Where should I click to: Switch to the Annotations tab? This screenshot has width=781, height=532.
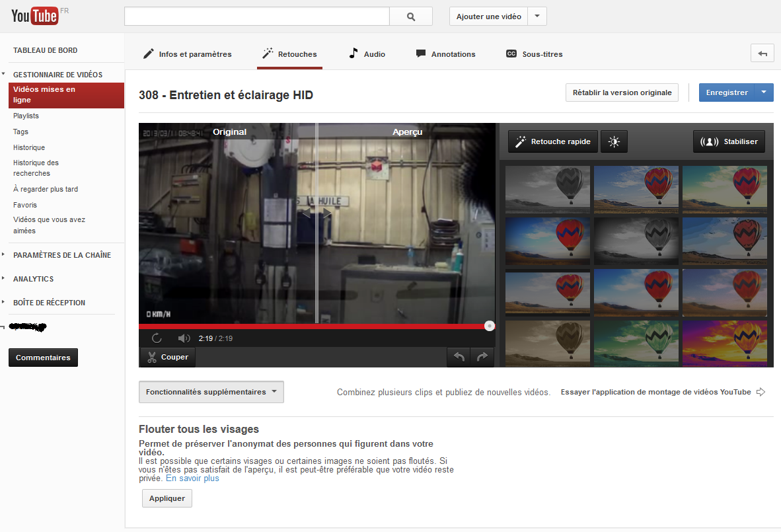coord(445,54)
